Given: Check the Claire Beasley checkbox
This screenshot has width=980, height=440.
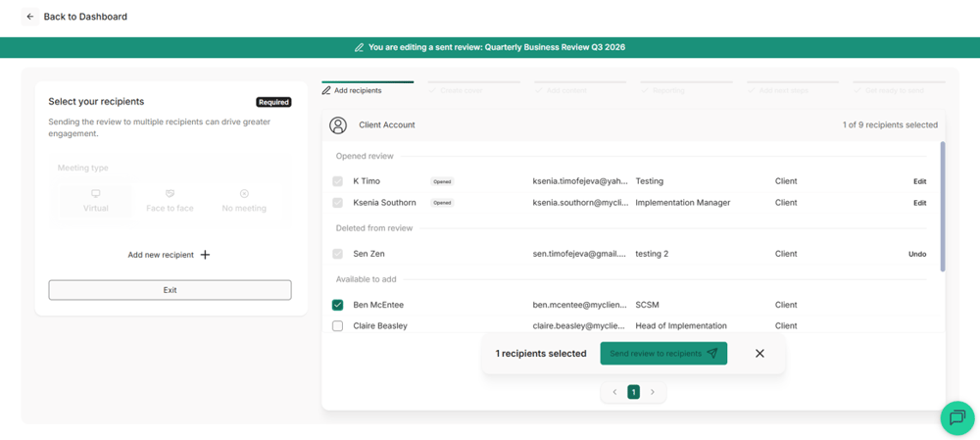Looking at the screenshot, I should (x=337, y=325).
